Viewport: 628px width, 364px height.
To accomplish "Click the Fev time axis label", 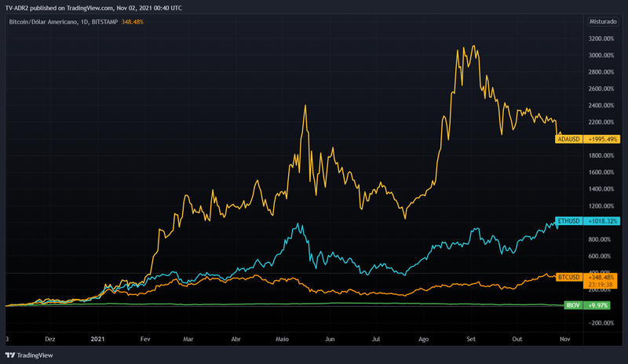I will click(x=145, y=339).
